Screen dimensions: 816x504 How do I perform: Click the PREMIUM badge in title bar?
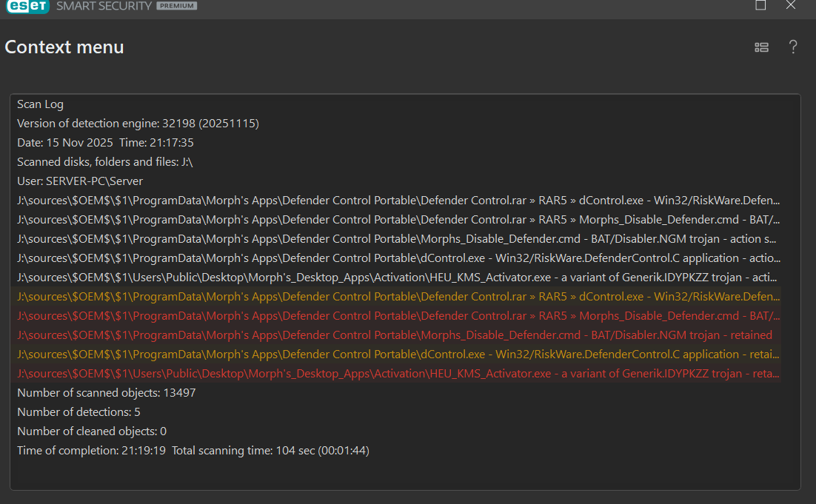click(176, 6)
